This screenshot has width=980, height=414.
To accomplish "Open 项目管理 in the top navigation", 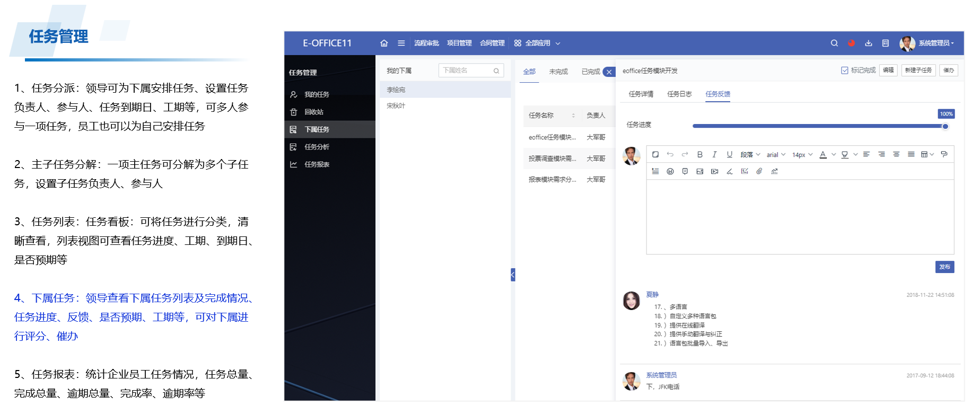I will (459, 43).
